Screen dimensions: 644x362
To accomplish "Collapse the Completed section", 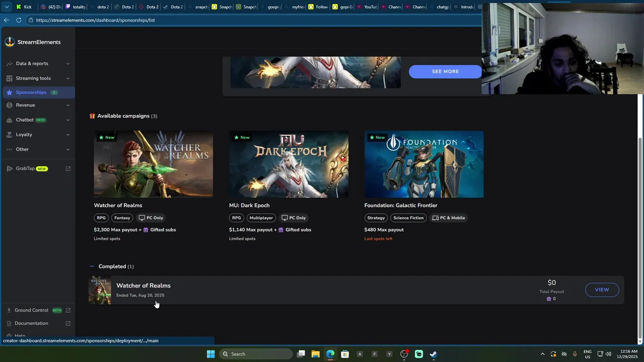I will click(x=92, y=266).
